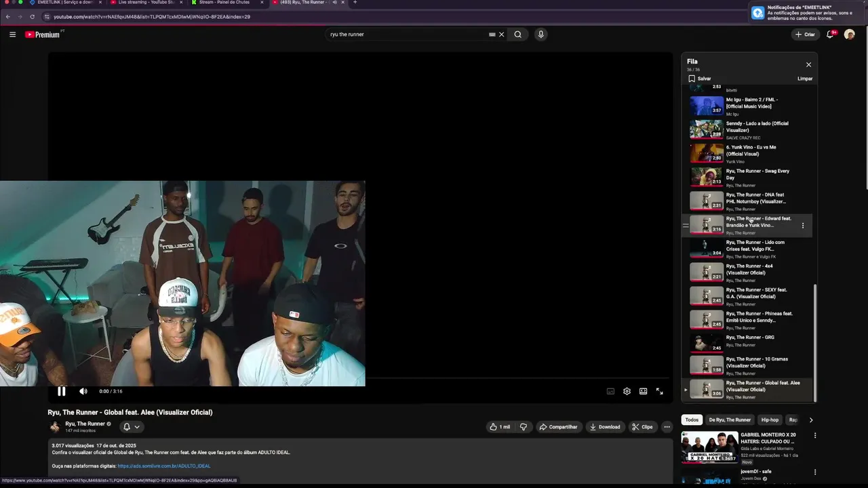The height and width of the screenshot is (488, 868).
Task: Open options for jovemD! - safe video
Action: (815, 472)
